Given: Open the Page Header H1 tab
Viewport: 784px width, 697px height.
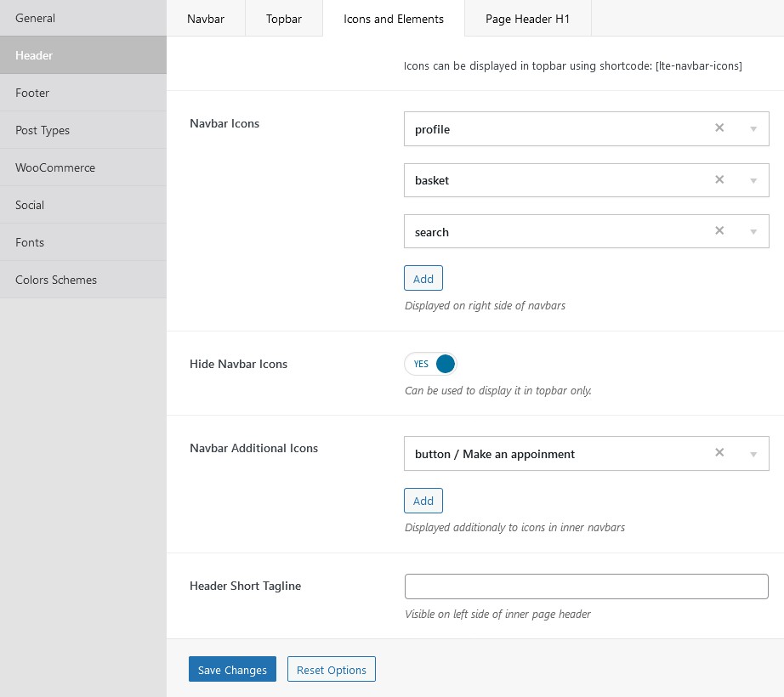Looking at the screenshot, I should pyautogui.click(x=527, y=19).
